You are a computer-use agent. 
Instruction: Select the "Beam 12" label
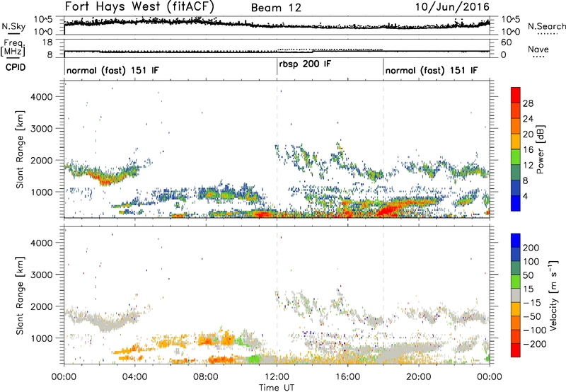point(276,8)
